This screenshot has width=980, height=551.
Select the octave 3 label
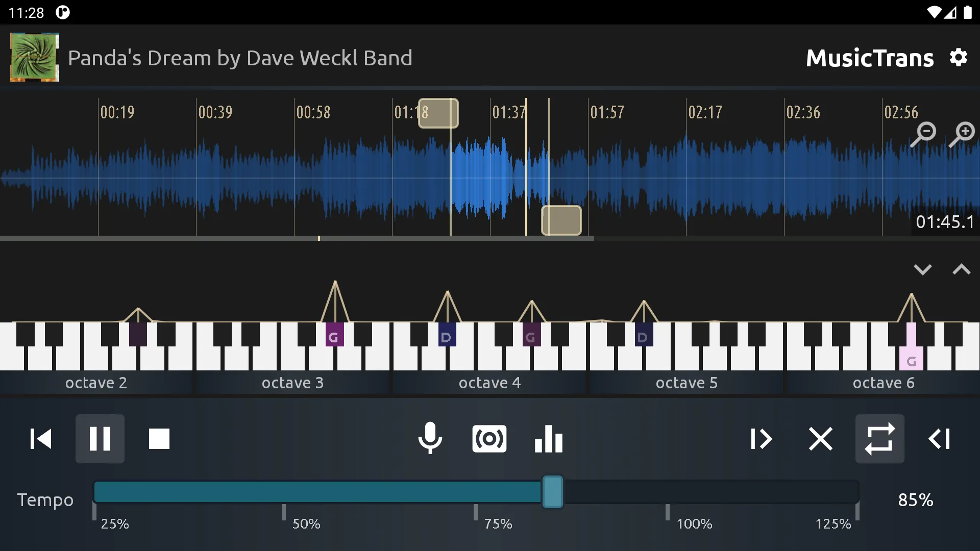(292, 383)
